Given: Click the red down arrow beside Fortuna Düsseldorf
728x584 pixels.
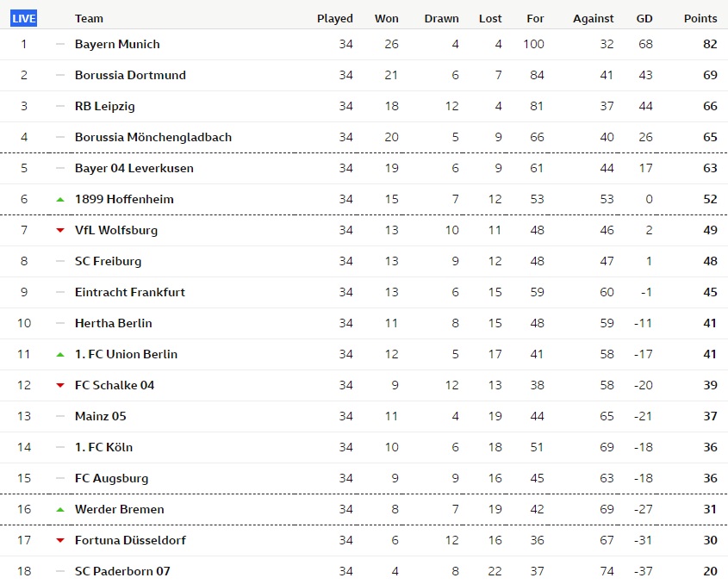Looking at the screenshot, I should click(x=60, y=540).
